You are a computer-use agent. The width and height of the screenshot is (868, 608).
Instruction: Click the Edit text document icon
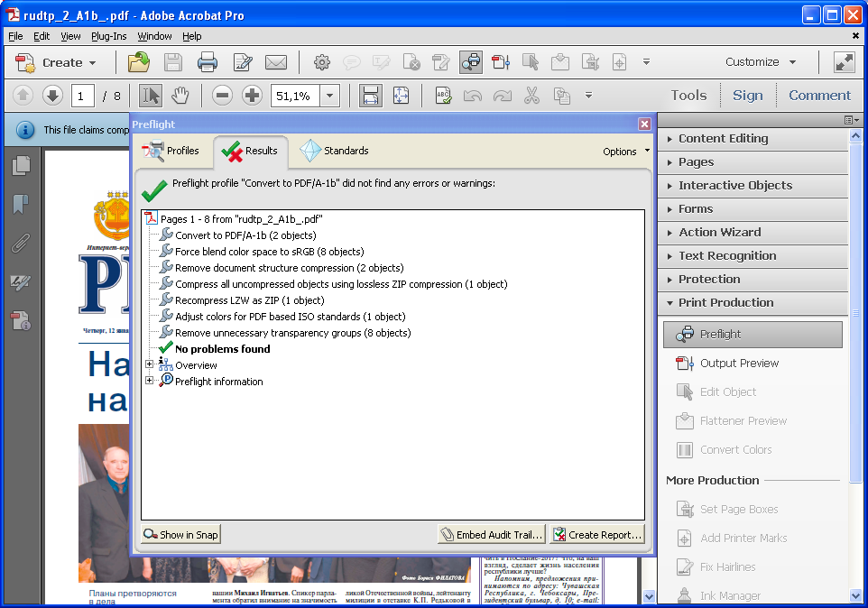(x=243, y=62)
